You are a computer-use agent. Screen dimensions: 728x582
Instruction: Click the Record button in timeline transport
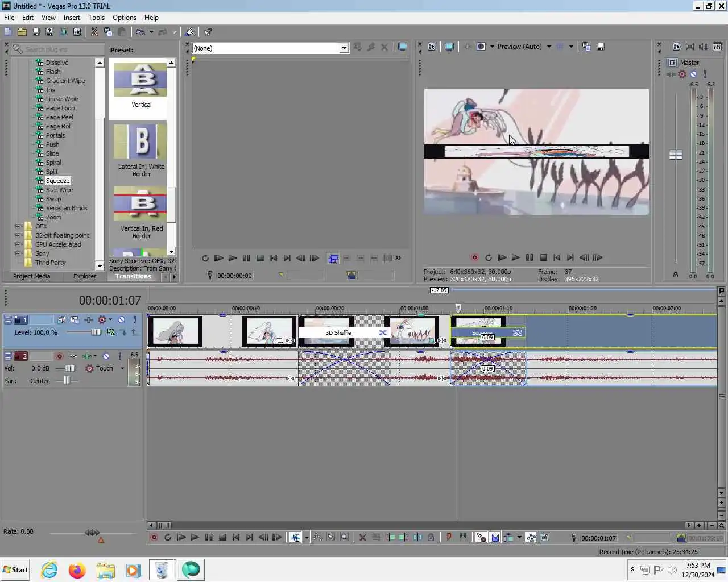(154, 537)
